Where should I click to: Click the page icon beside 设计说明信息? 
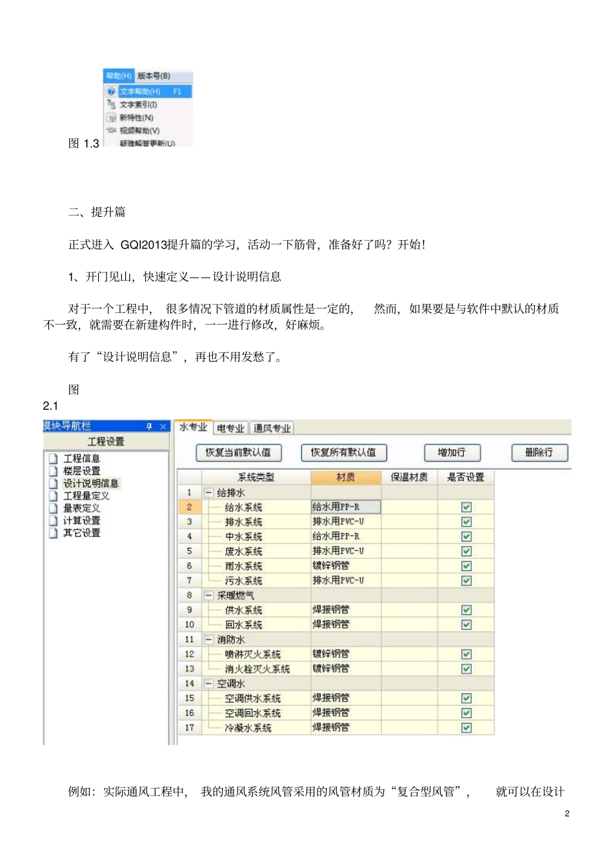pyautogui.click(x=54, y=483)
